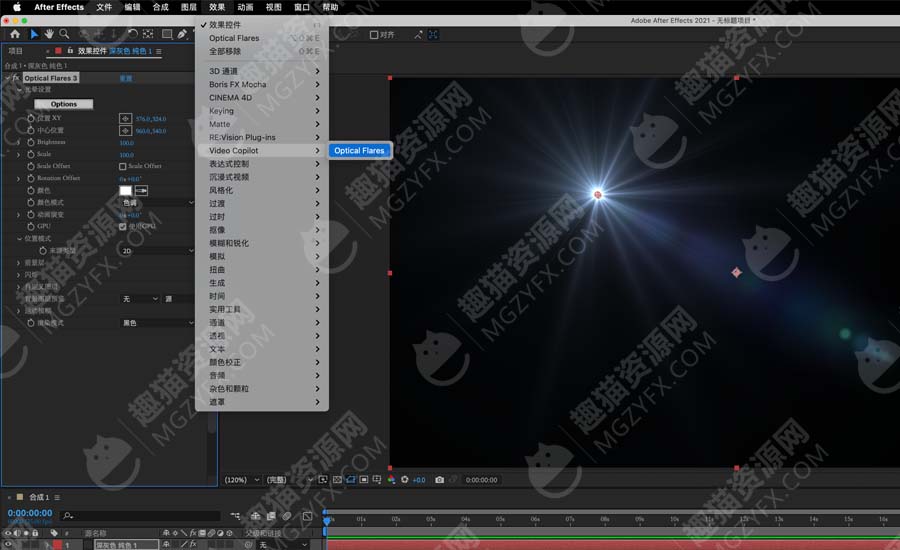
Task: Toggle the Brightness stopwatch
Action: (x=31, y=142)
